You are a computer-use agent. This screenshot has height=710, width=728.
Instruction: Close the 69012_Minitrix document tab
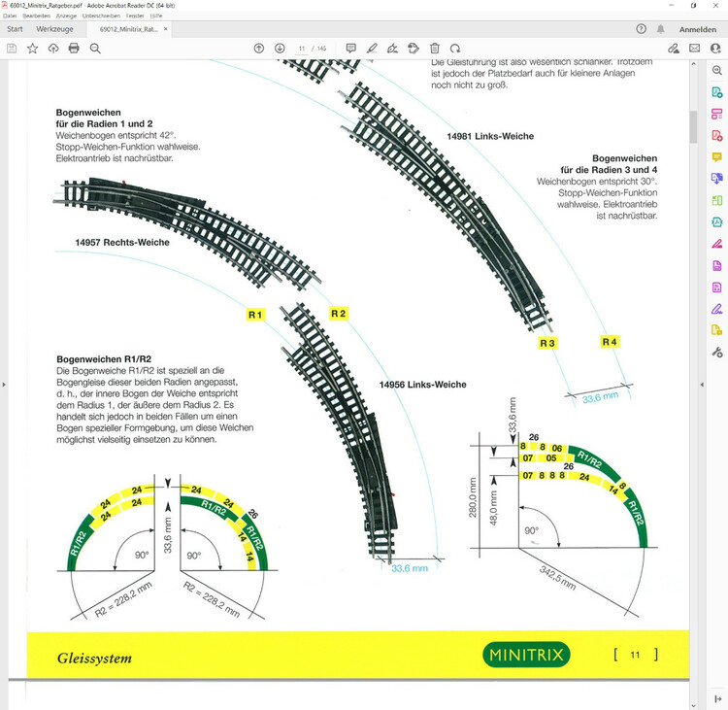(x=165, y=29)
